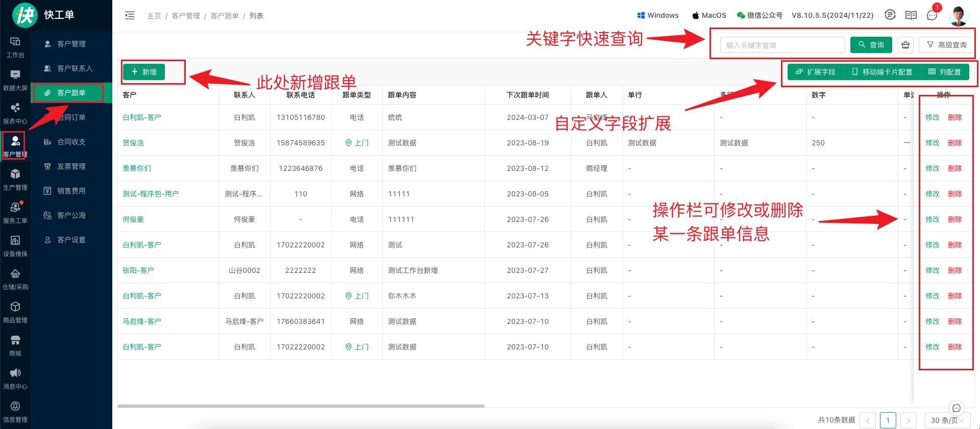Focus the keyword search input field
Image resolution: width=980 pixels, height=429 pixels.
click(x=782, y=45)
